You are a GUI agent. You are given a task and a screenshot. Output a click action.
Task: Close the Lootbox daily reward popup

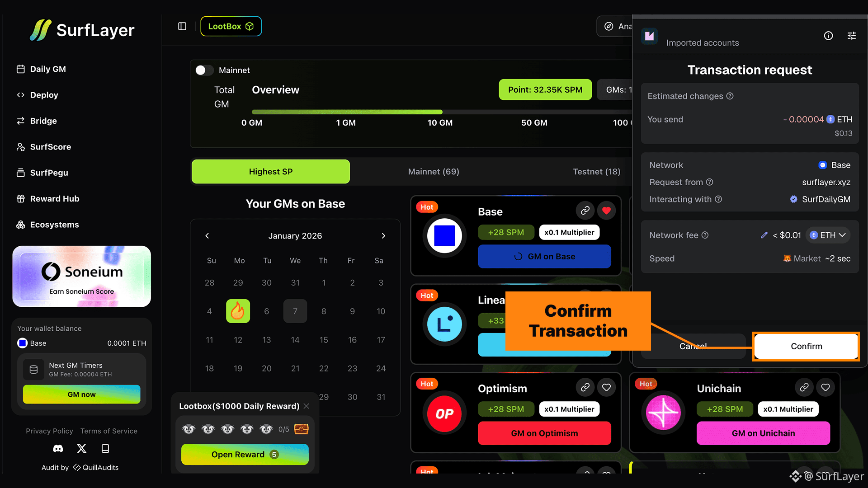[307, 406]
